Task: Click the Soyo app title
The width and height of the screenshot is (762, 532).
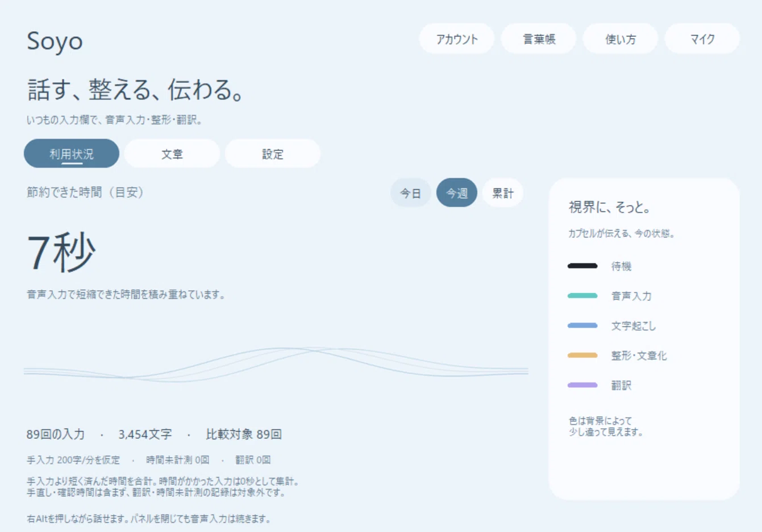Action: click(x=55, y=41)
